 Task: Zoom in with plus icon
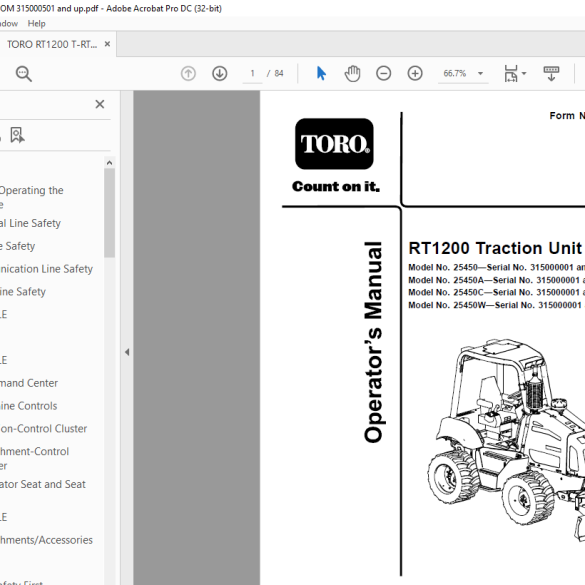(x=415, y=73)
